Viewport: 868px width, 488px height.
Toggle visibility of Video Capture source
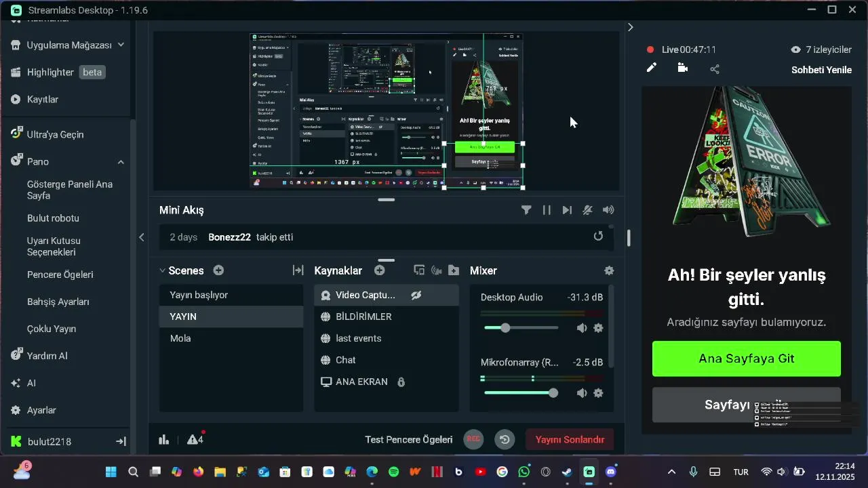click(416, 295)
